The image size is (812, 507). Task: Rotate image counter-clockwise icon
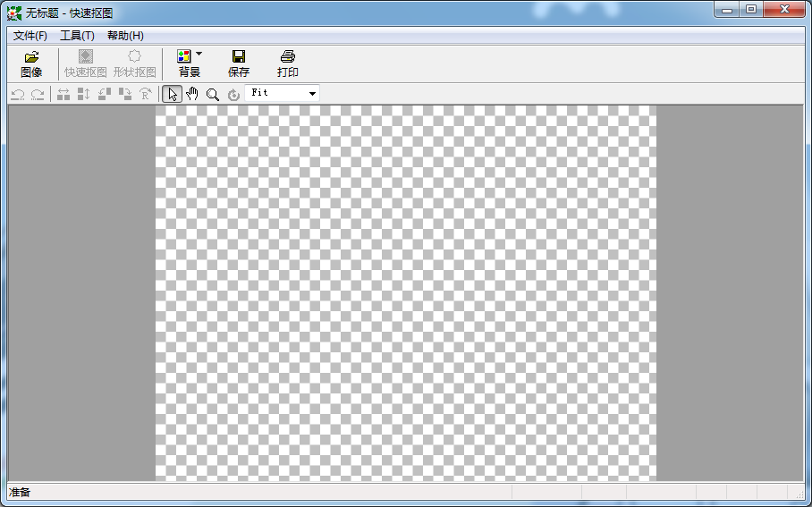coord(105,94)
